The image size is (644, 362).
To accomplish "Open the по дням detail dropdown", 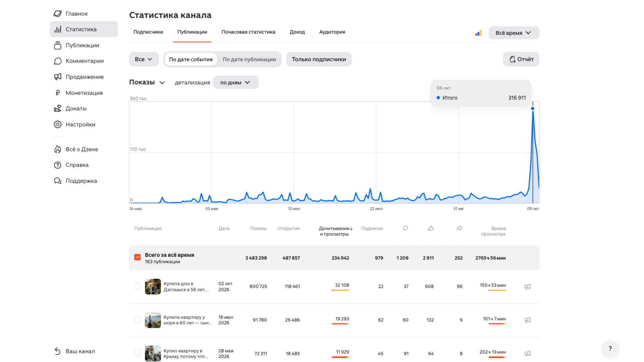I will [235, 82].
